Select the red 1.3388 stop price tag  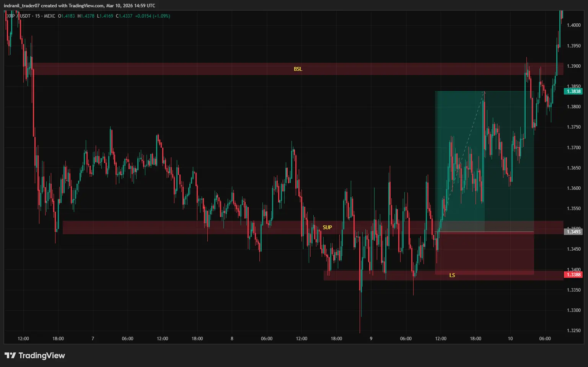[x=573, y=274]
